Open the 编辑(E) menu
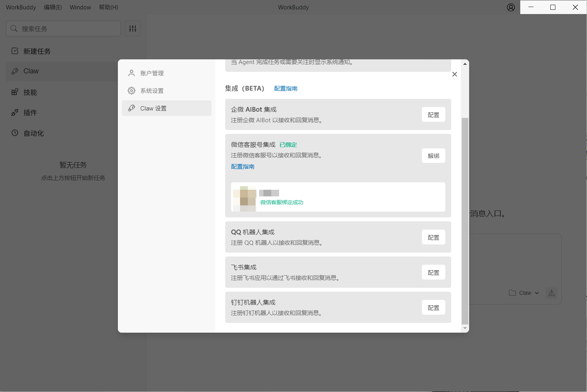This screenshot has height=392, width=587. point(53,7)
